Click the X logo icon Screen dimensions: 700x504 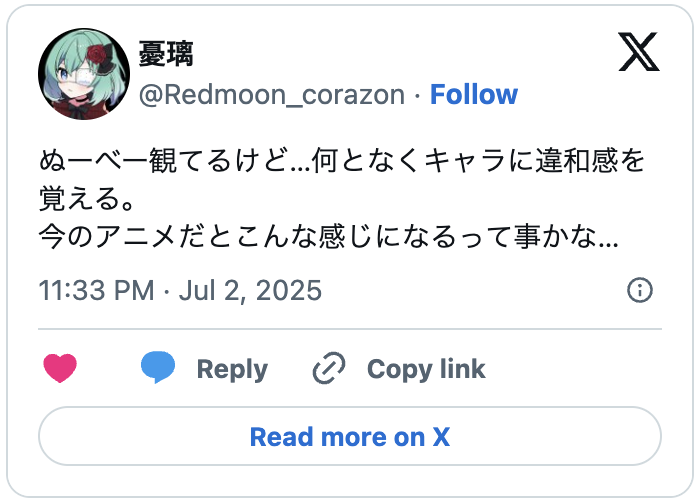click(639, 52)
